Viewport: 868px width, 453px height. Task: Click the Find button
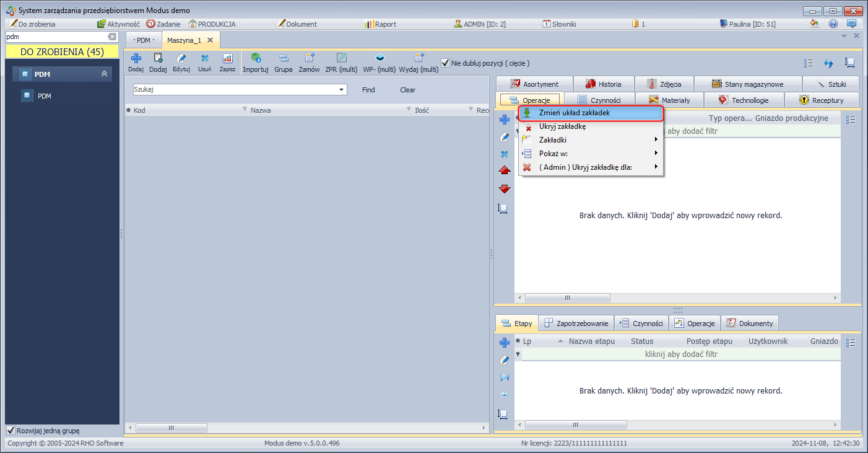click(x=368, y=90)
